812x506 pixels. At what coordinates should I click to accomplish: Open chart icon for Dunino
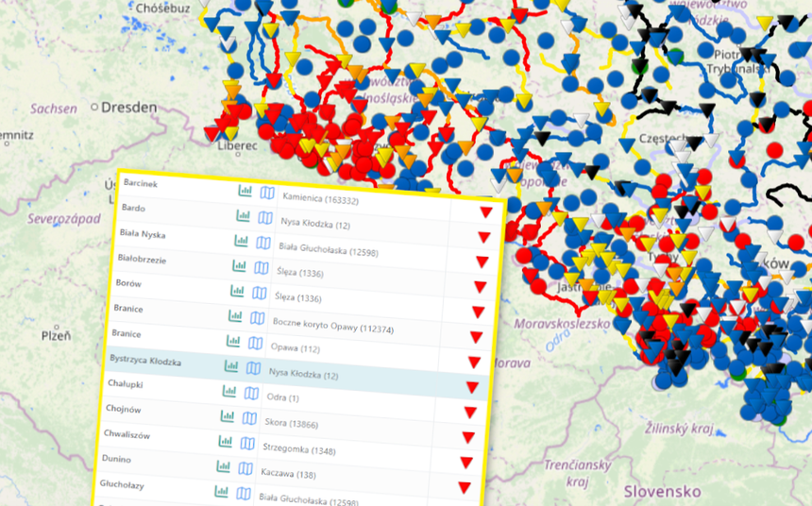[224, 466]
